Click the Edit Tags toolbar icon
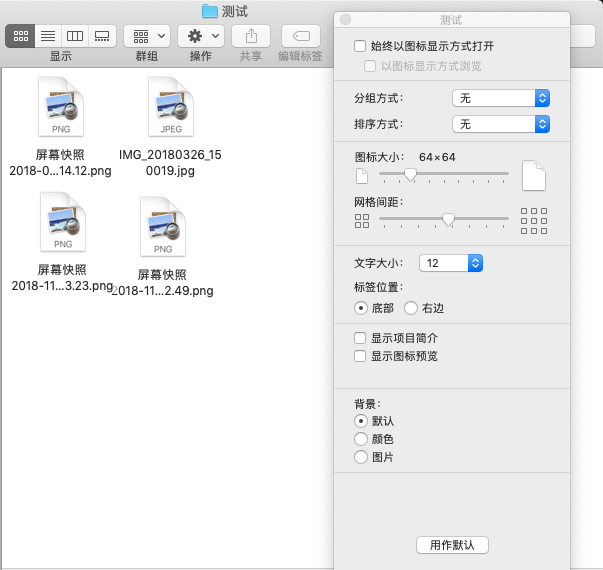603x570 pixels. 301,36
